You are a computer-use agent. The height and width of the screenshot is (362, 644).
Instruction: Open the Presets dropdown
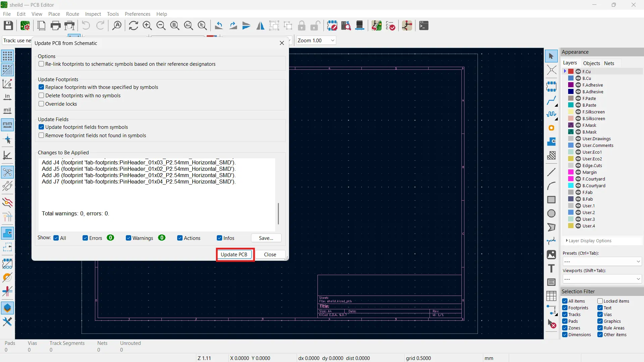tap(601, 261)
